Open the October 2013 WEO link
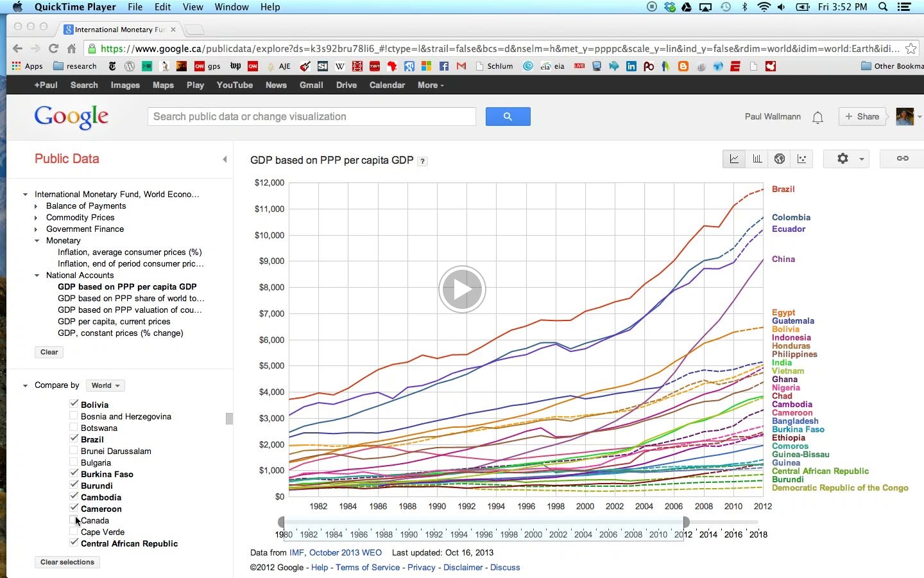The width and height of the screenshot is (924, 578). click(x=345, y=552)
